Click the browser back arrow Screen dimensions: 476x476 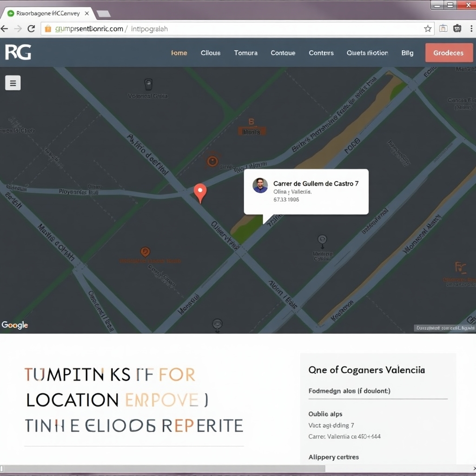[5, 29]
